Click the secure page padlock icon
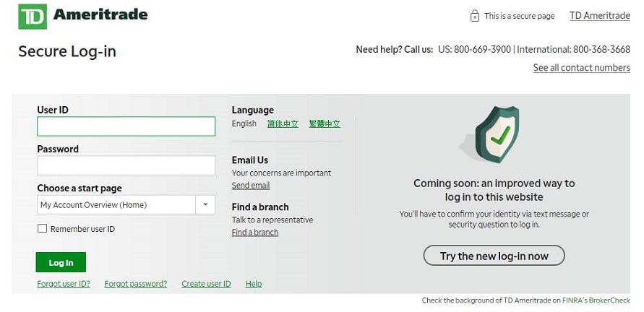The image size is (644, 312). (474, 16)
